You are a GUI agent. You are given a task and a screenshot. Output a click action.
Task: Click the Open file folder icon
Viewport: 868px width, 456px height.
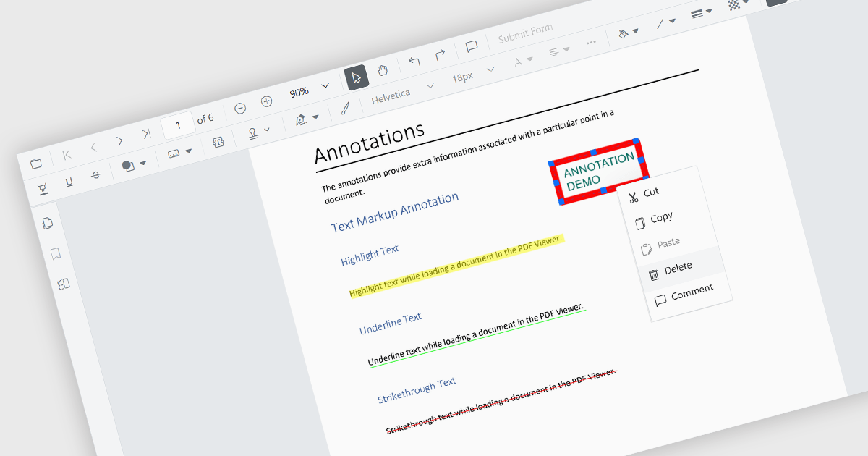[x=36, y=164]
